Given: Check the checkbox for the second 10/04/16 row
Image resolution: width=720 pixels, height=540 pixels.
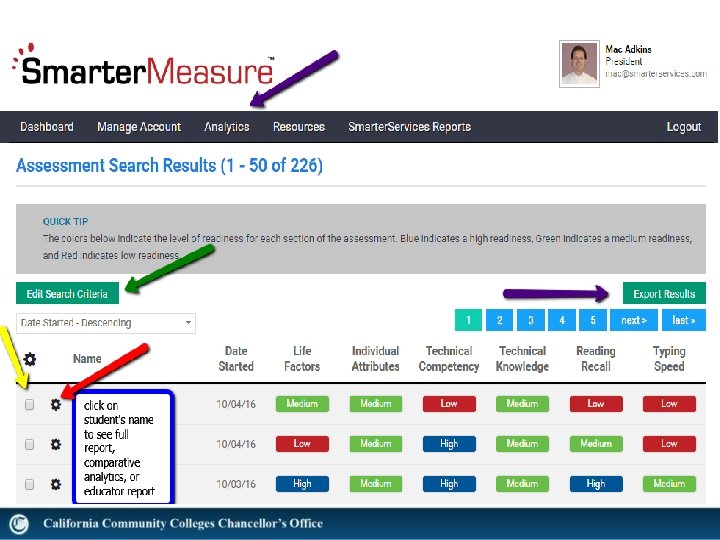Looking at the screenshot, I should [29, 444].
